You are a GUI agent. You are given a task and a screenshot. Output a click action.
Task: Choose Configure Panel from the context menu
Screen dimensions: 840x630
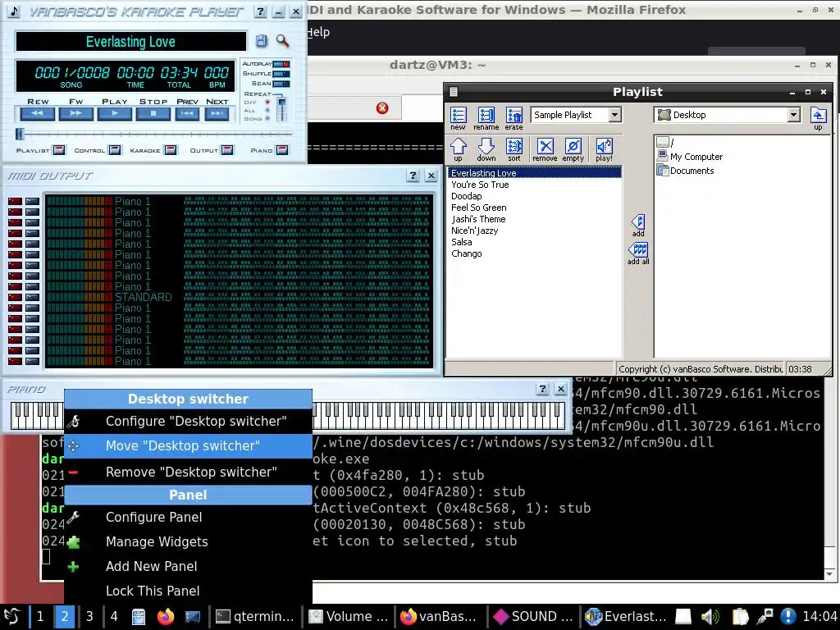(188, 517)
